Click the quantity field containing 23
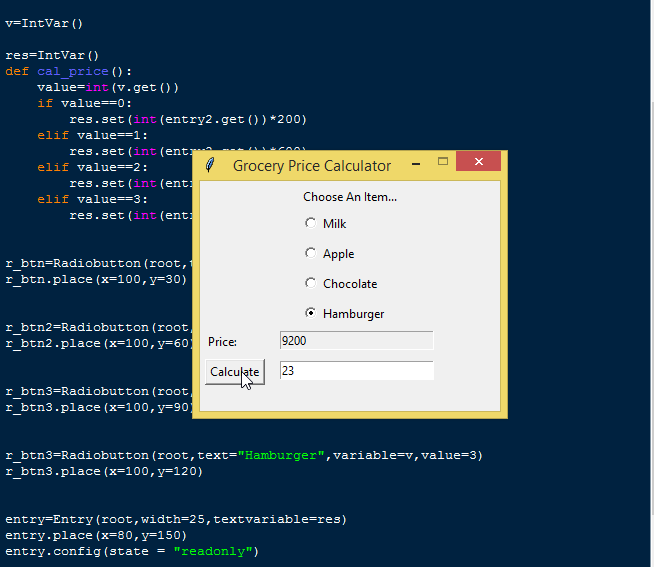The image size is (654, 567). coord(356,371)
